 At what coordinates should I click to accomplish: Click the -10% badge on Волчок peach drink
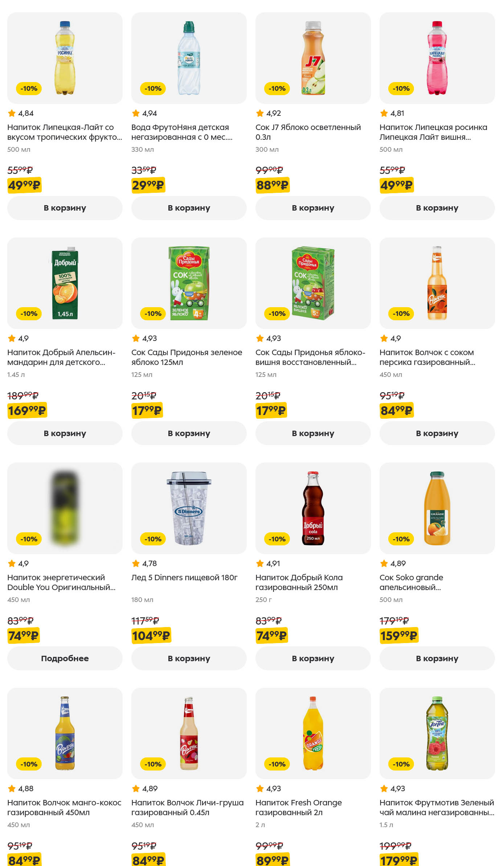(x=401, y=314)
